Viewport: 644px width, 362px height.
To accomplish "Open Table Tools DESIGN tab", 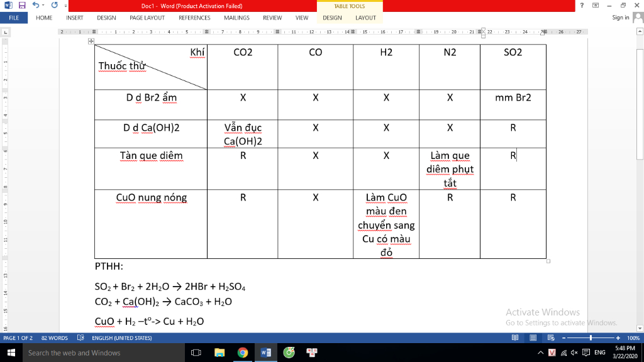I will tap(332, 18).
